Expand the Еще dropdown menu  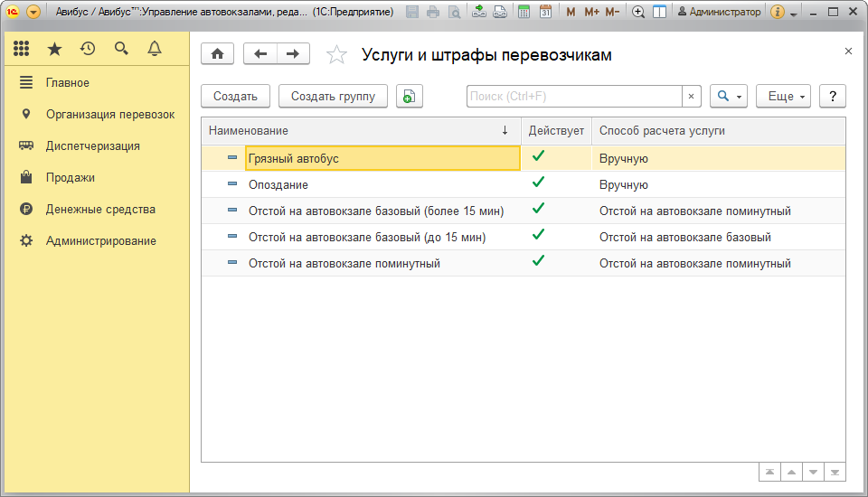[786, 97]
